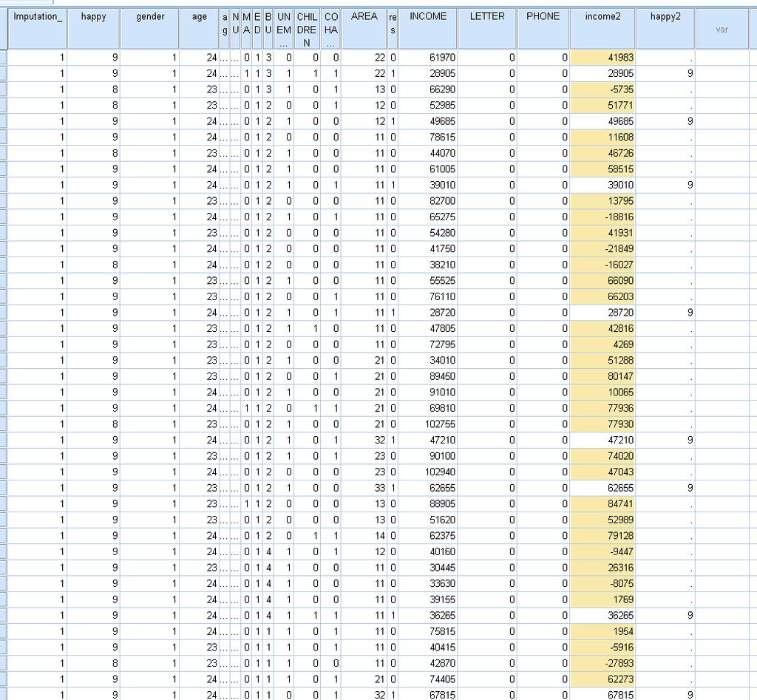The image size is (757, 700).
Task: Click the res column header
Action: click(x=393, y=29)
